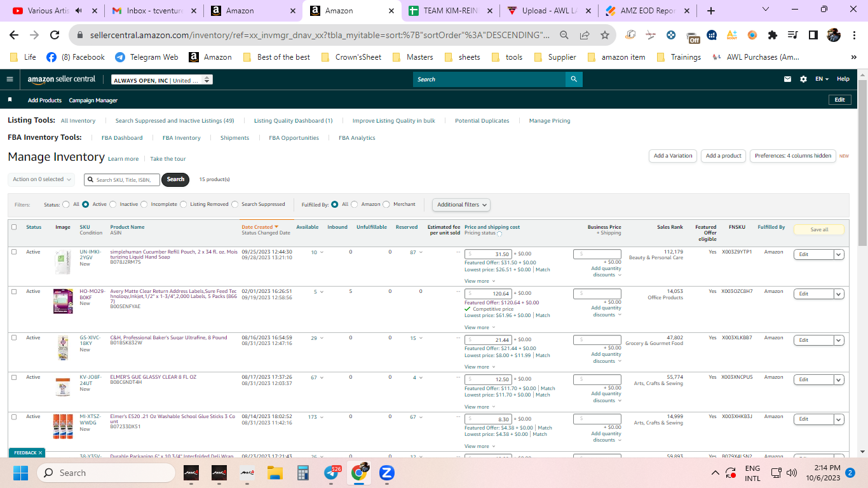Viewport: 868px width, 488px height.
Task: Open the Windows Start menu
Action: 21,473
